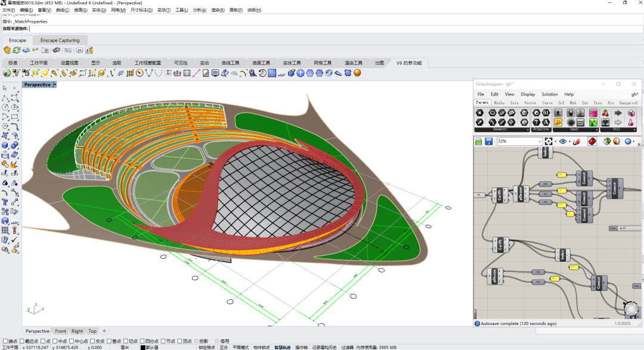Expand the Geometry panel plus button
The width and height of the screenshot is (644, 350).
point(528,129)
